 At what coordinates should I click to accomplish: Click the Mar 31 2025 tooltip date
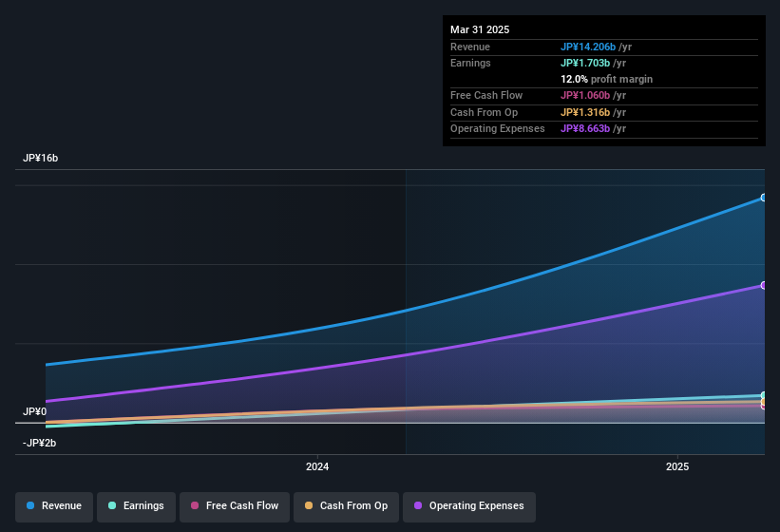[480, 29]
